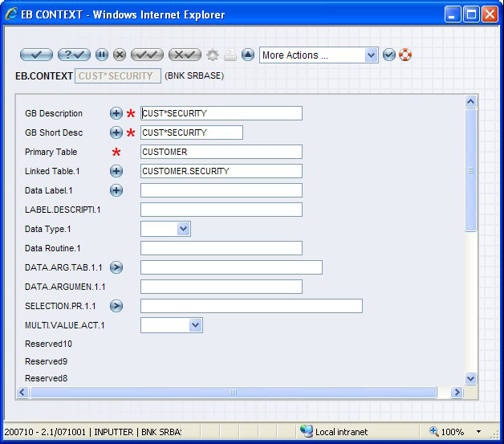Click the round X delete icon
The height and width of the screenshot is (444, 504).
[x=120, y=55]
